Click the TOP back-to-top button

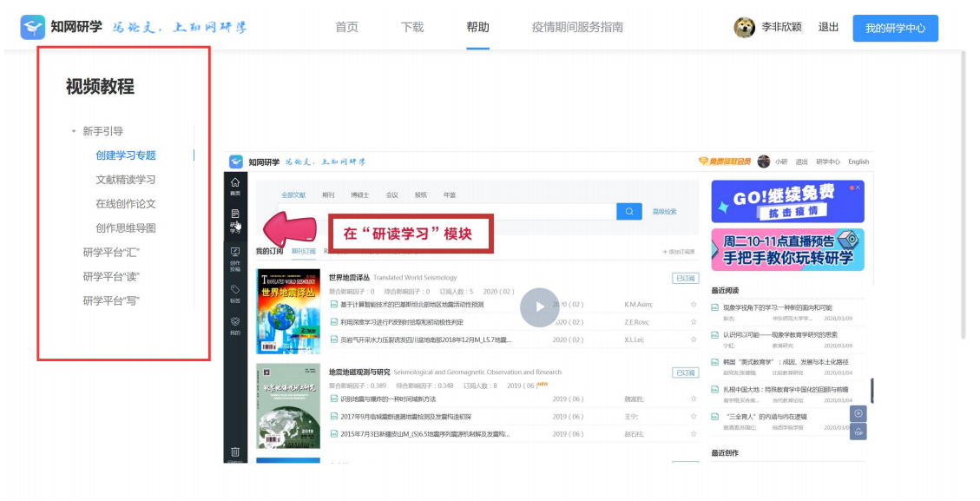(x=858, y=432)
